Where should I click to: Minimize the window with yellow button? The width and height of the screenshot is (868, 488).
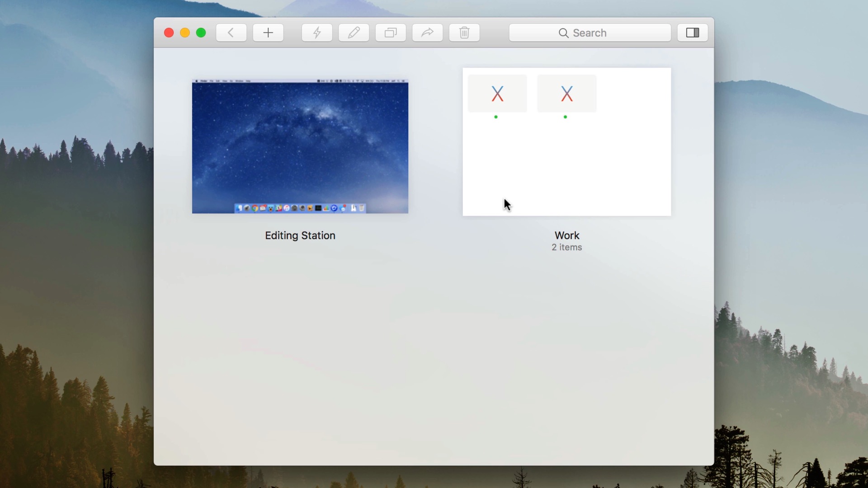pos(185,33)
